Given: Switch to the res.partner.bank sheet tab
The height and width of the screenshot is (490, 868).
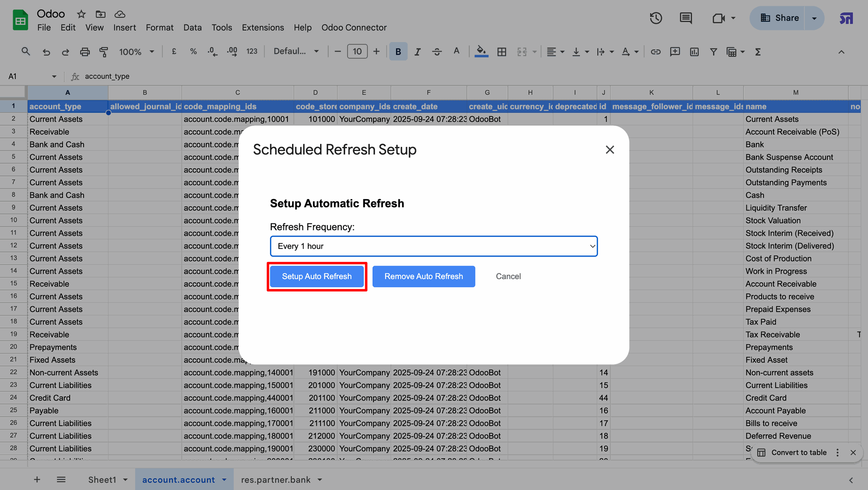Looking at the screenshot, I should [x=275, y=480].
